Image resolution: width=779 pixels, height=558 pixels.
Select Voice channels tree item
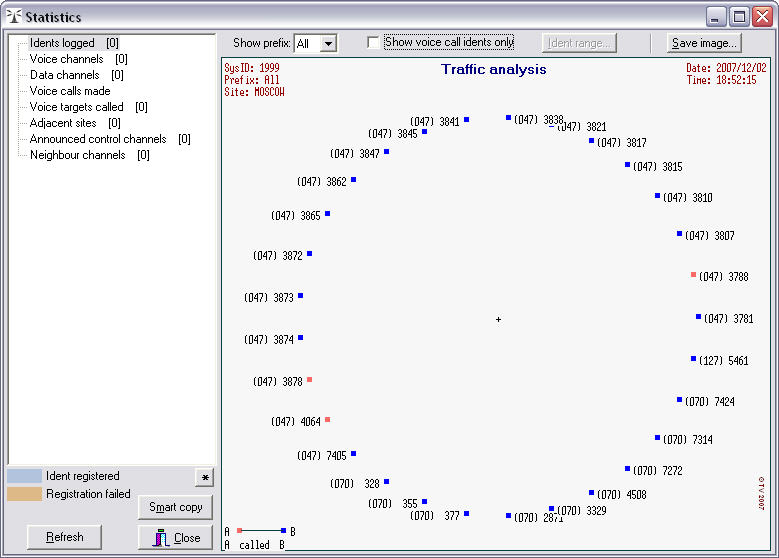(78, 59)
